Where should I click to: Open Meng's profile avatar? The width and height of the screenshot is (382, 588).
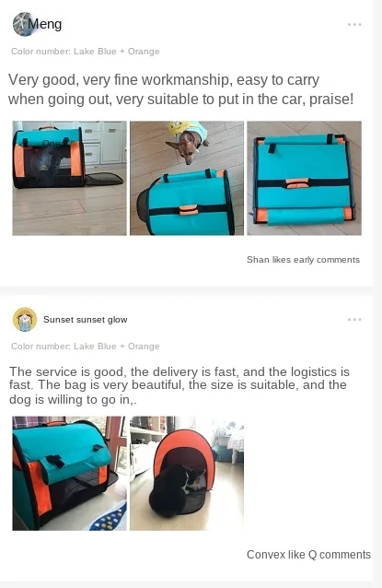coord(24,24)
